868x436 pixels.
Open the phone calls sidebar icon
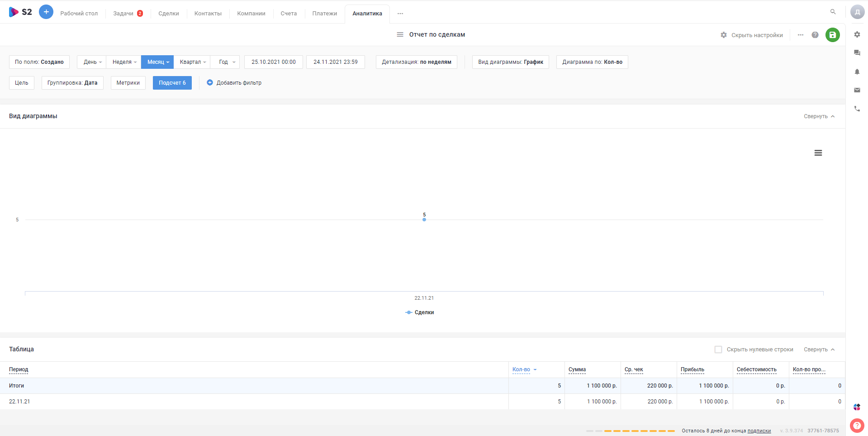point(857,109)
